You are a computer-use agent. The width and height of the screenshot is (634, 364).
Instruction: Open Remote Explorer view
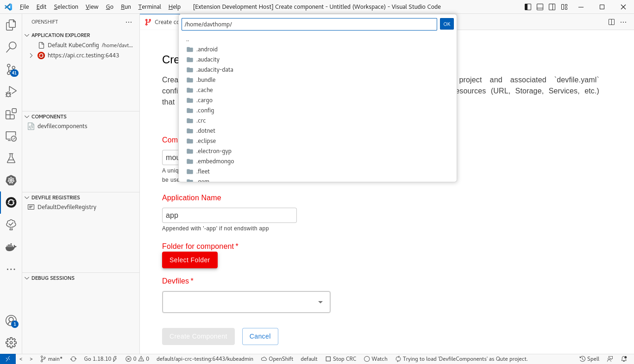[x=11, y=136]
